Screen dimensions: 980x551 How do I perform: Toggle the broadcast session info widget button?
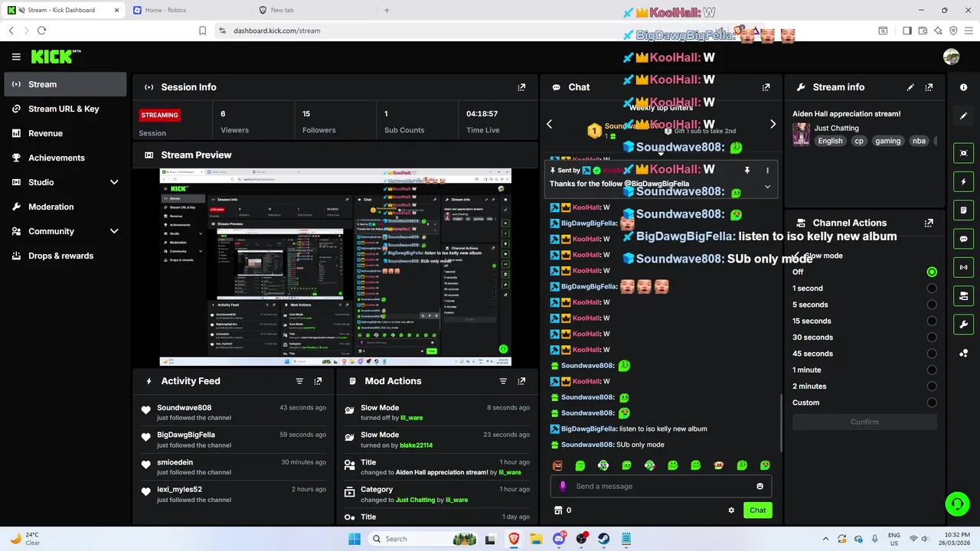[963, 268]
